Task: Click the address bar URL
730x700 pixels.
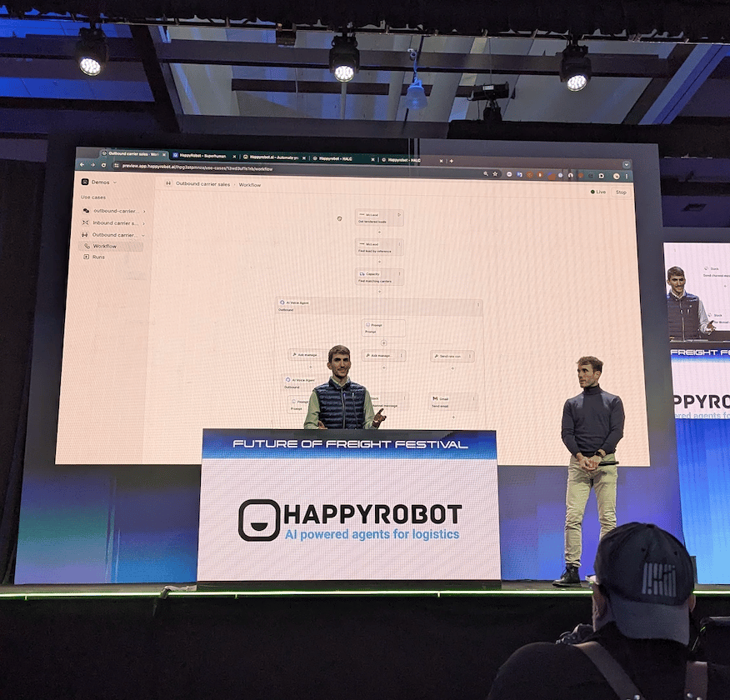Action: [197, 167]
